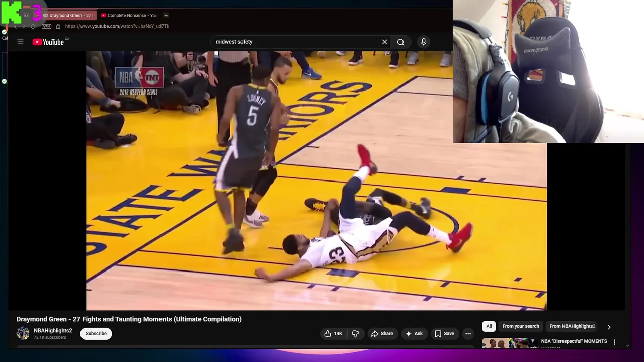Mute the Draymond Green tab speaker icon
The height and width of the screenshot is (362, 644).
pos(45,15)
